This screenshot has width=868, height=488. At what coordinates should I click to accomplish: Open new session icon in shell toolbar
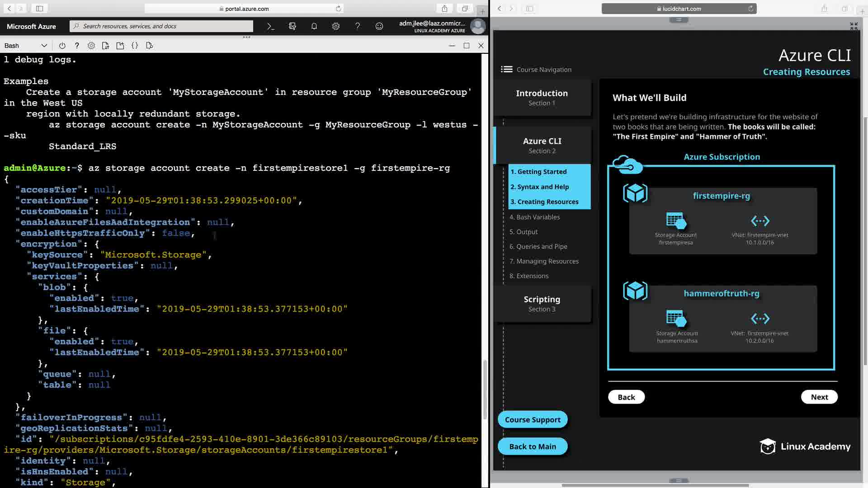point(120,46)
